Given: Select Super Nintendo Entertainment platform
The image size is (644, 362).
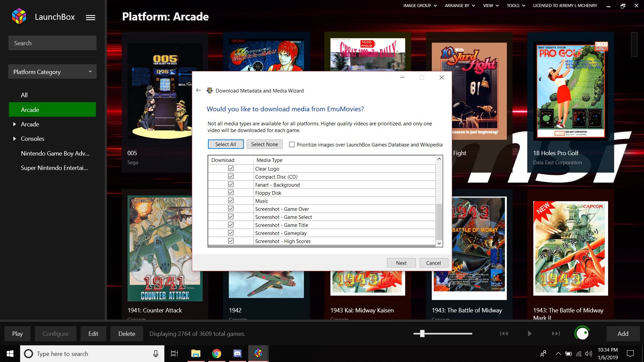Looking at the screenshot, I should [54, 168].
